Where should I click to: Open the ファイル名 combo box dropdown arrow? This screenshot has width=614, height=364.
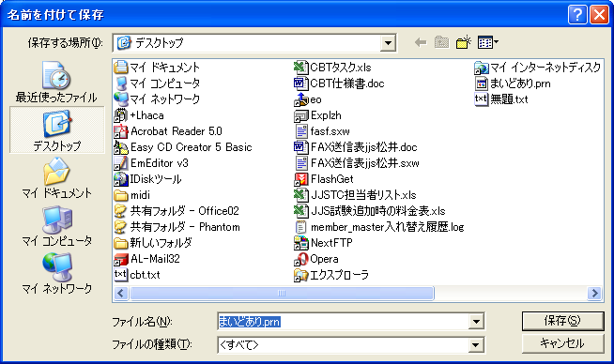476,322
